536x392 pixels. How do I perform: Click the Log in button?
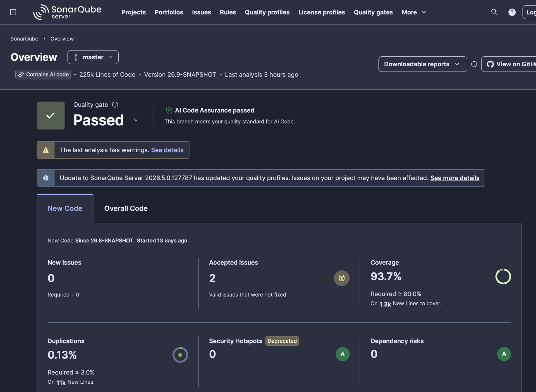pyautogui.click(x=530, y=12)
